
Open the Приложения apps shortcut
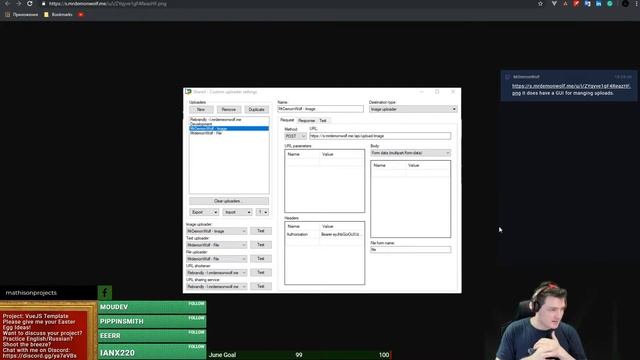(x=22, y=15)
